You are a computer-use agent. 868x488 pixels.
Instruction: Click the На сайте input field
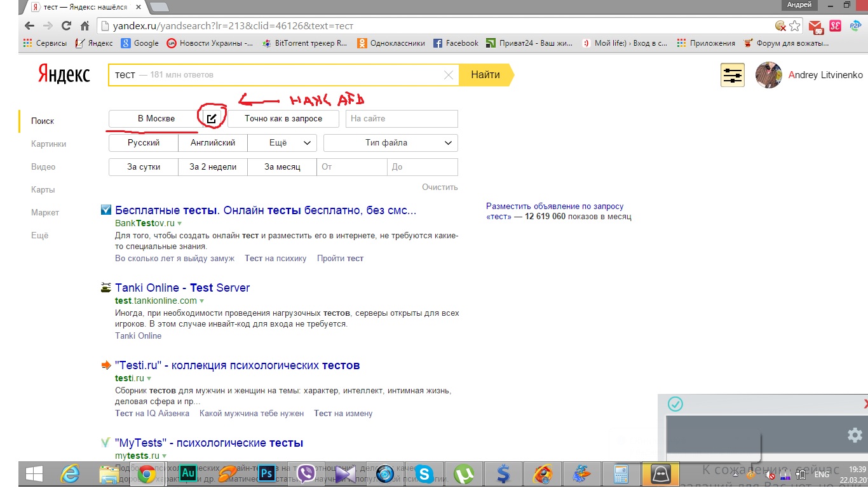(402, 118)
